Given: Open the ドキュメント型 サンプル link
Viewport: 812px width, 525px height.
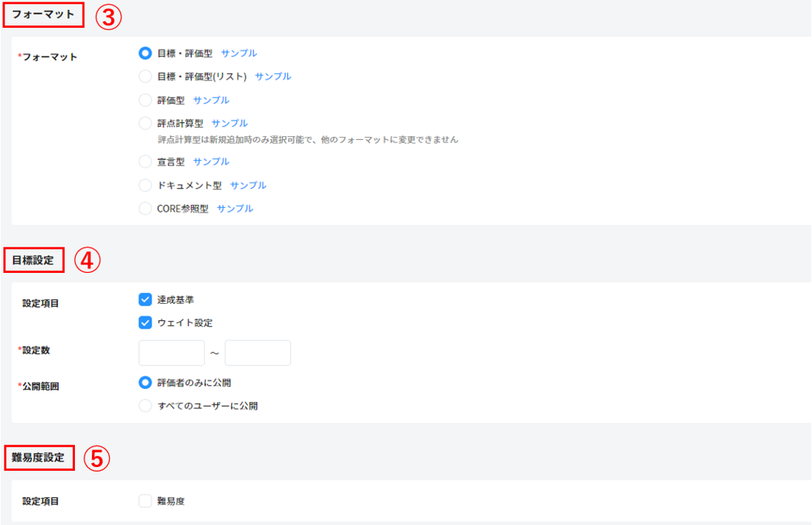Looking at the screenshot, I should [x=248, y=186].
